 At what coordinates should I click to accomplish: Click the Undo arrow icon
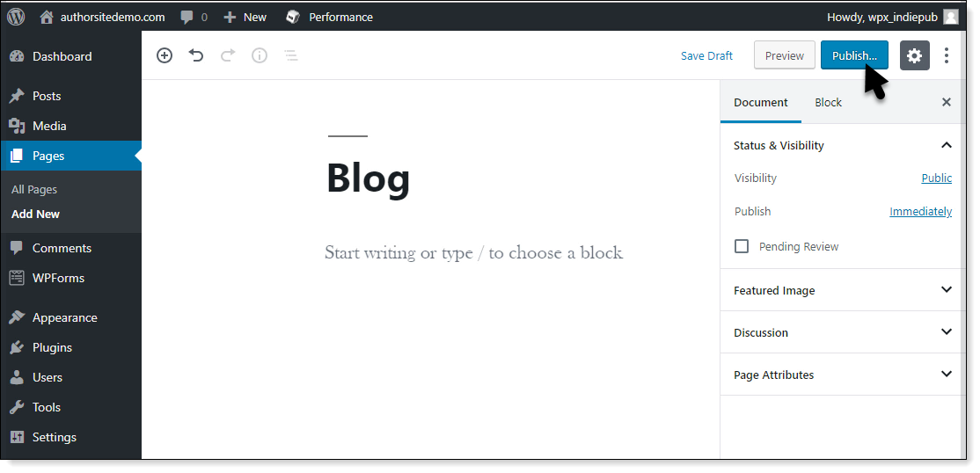tap(196, 55)
